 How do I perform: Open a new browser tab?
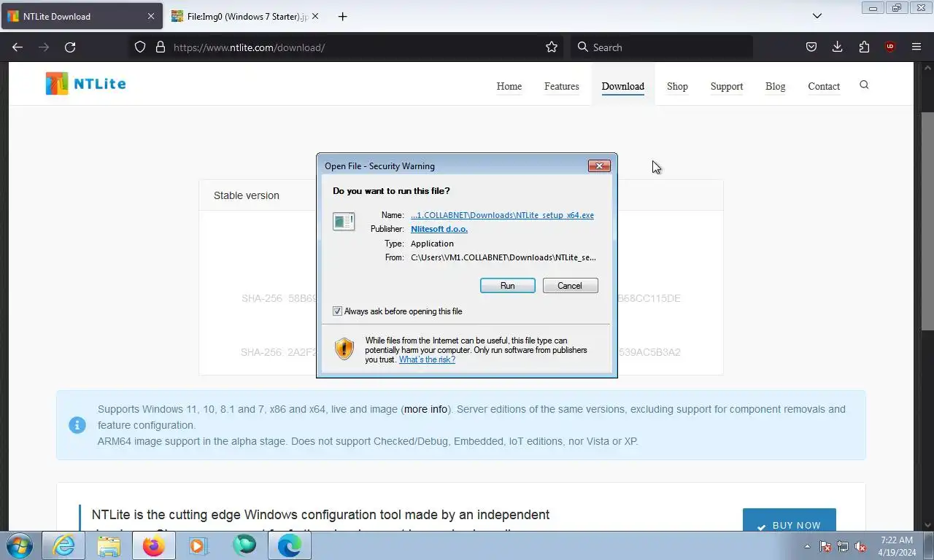pos(342,16)
